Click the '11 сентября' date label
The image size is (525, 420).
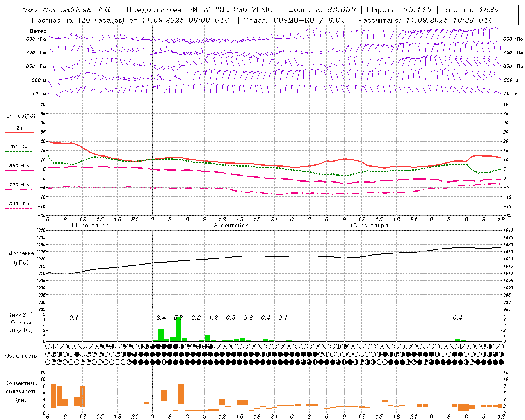click(90, 226)
